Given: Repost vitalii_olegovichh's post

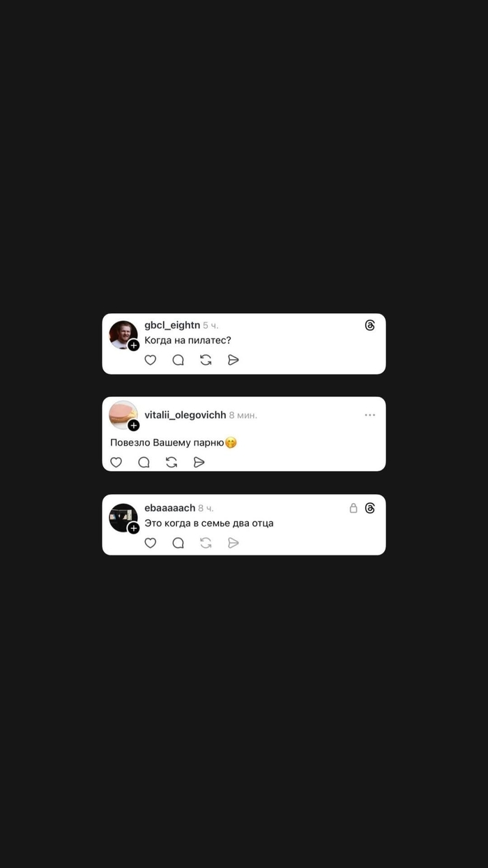Looking at the screenshot, I should point(171,462).
